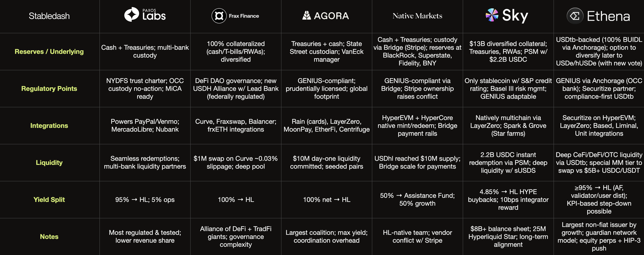Viewport: 644px width, 255px height.
Task: Click Frax Finance 100% → HL cell
Action: (x=236, y=199)
